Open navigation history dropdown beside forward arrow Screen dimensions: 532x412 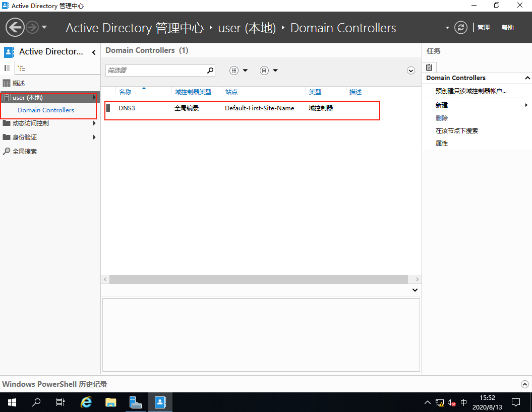click(44, 27)
